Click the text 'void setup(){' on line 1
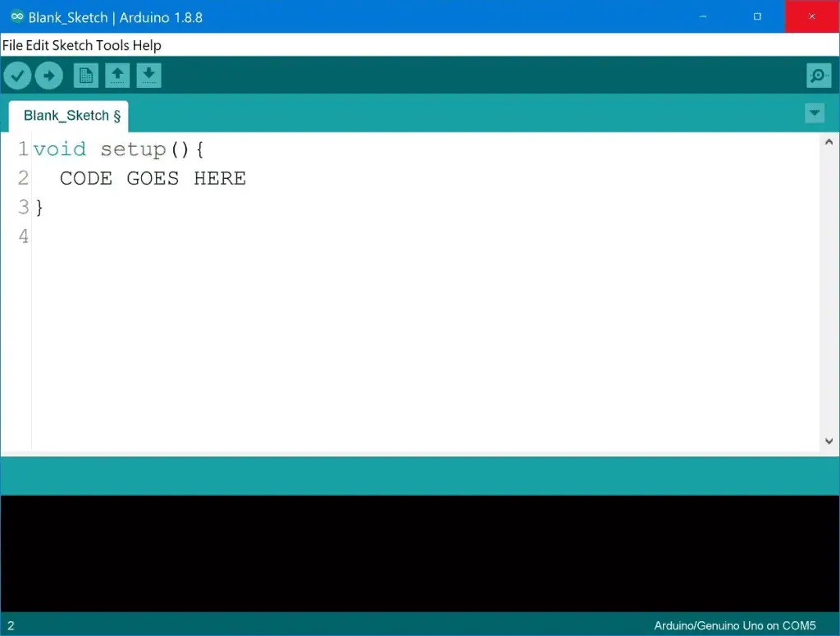This screenshot has height=636, width=840. tap(118, 149)
